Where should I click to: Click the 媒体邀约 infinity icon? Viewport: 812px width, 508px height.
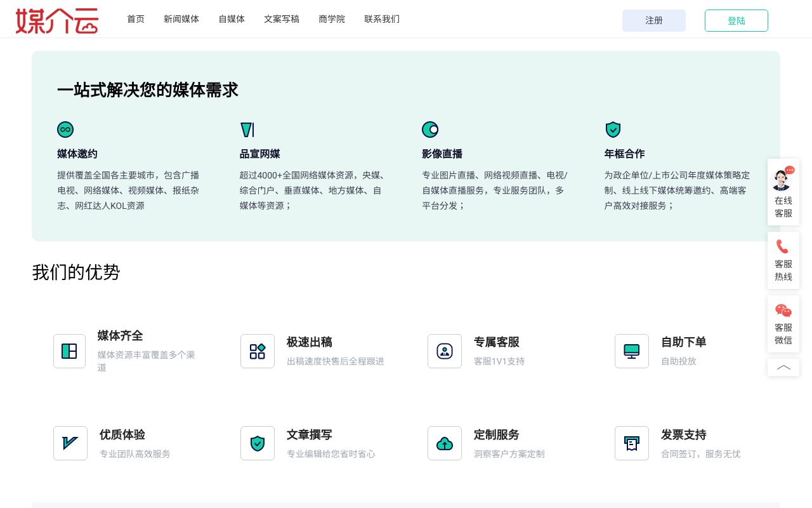pos(65,130)
